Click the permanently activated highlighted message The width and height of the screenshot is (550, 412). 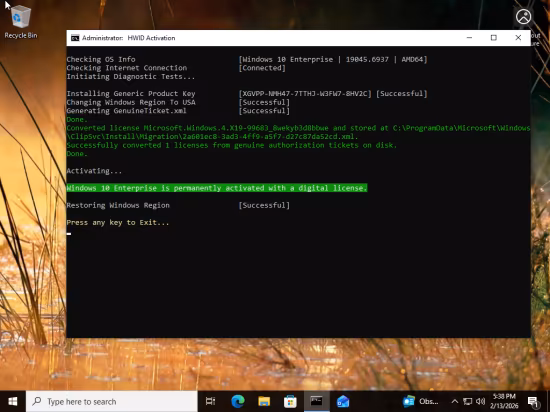217,188
